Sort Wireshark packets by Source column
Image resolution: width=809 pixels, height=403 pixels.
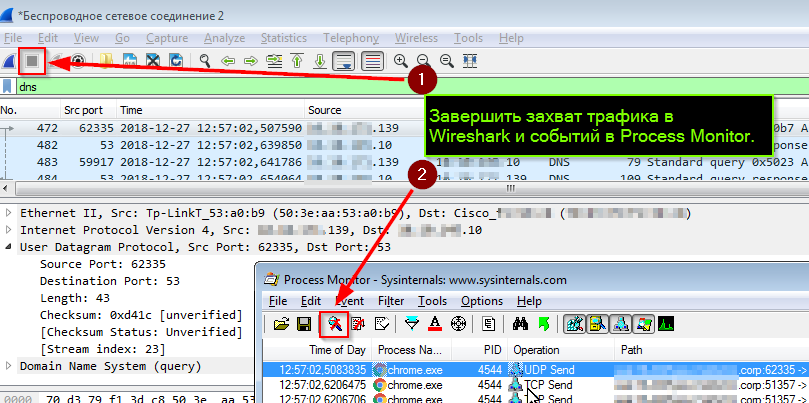[x=364, y=110]
